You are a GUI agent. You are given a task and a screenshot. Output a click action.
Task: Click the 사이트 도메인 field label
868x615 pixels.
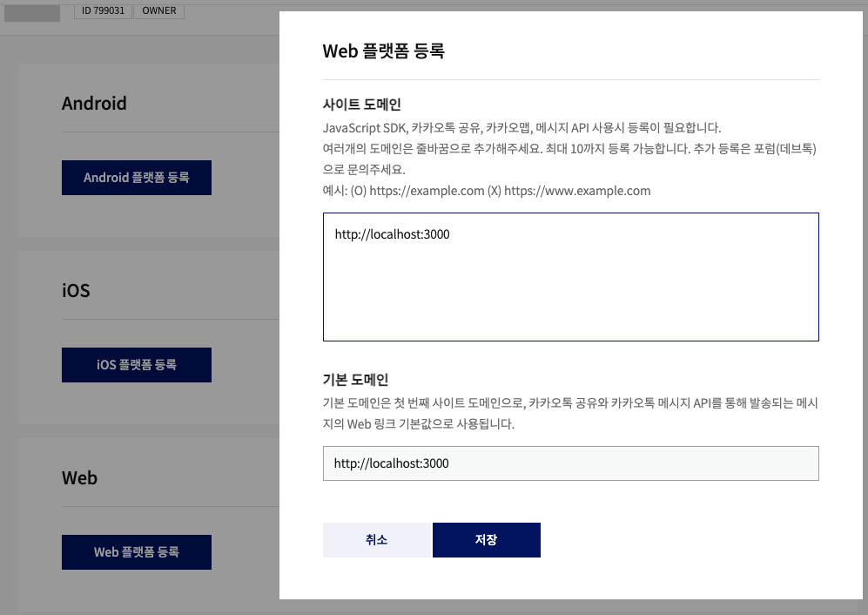tap(361, 105)
